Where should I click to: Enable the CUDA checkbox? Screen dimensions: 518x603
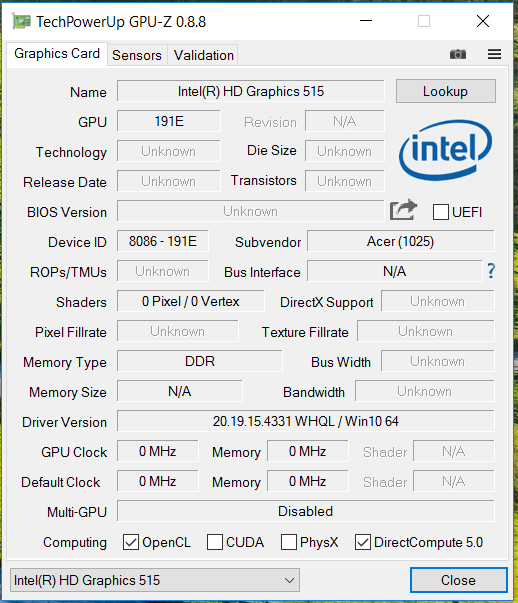click(215, 542)
